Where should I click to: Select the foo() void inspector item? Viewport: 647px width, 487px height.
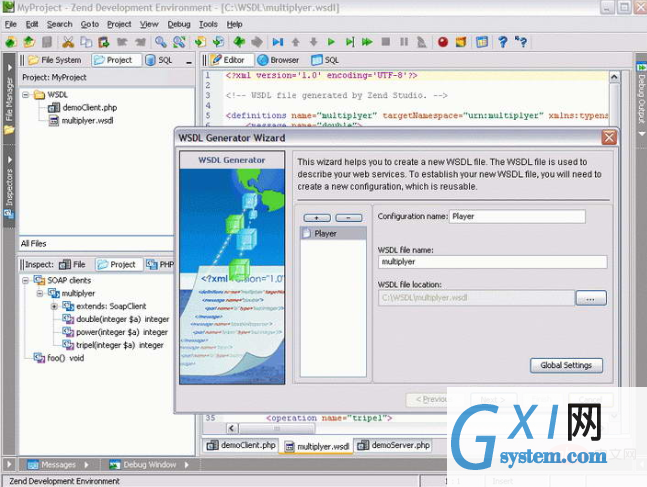click(59, 358)
